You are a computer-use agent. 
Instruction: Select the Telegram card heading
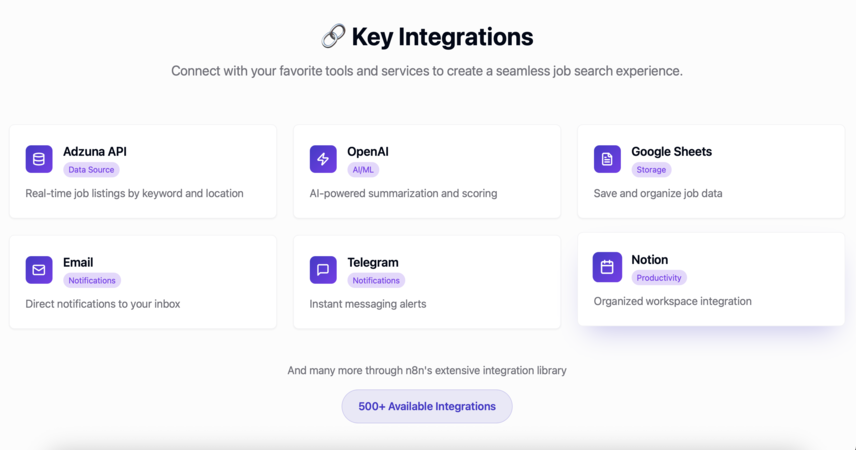tap(373, 262)
